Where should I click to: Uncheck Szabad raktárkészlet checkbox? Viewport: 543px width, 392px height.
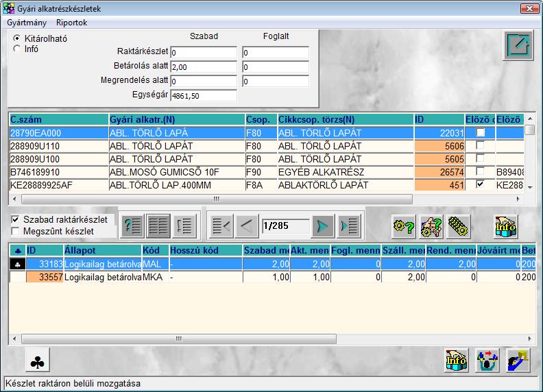(x=15, y=219)
